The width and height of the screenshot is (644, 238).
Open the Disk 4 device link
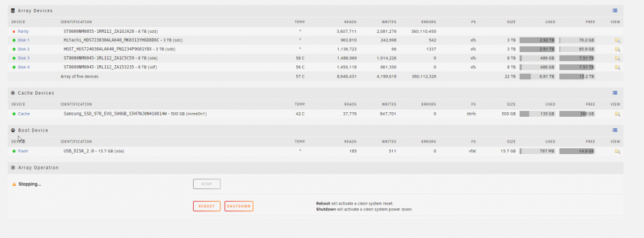pos(23,68)
